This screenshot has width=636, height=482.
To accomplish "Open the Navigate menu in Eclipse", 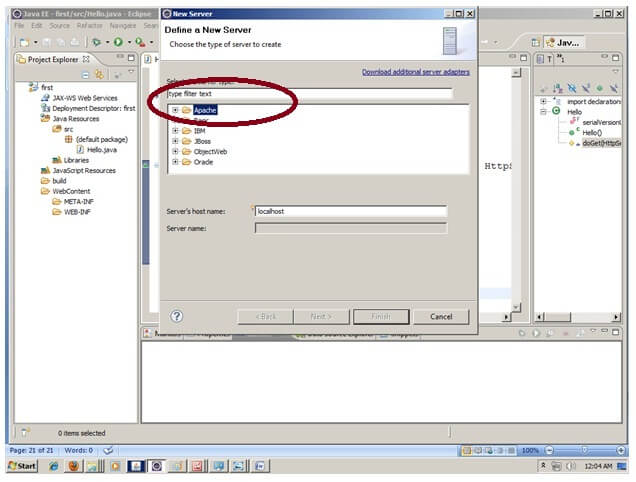I will tap(122, 26).
